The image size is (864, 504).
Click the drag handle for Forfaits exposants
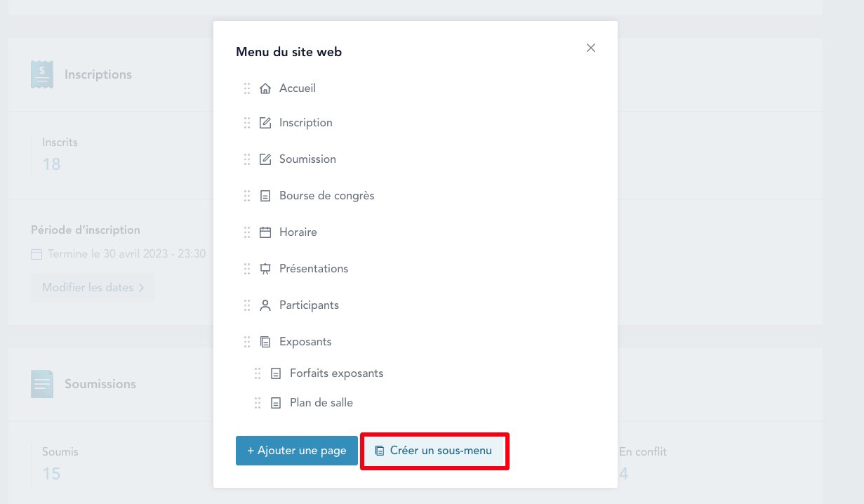click(258, 373)
